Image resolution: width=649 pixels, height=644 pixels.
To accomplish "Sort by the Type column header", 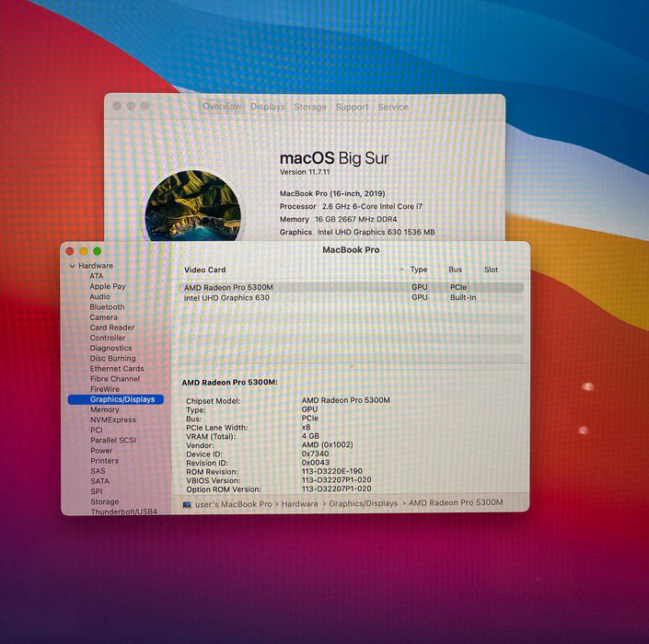I will [x=419, y=270].
